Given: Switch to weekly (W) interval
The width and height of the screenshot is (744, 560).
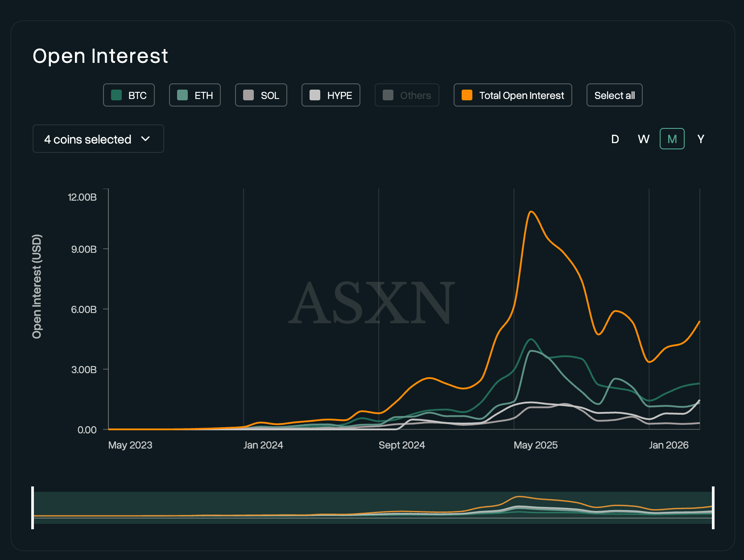Looking at the screenshot, I should pyautogui.click(x=644, y=139).
